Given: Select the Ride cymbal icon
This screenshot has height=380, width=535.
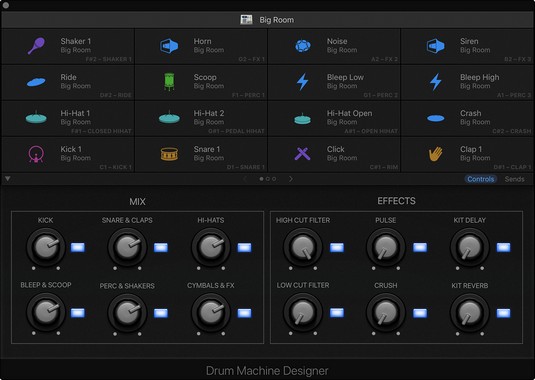Looking at the screenshot, I should click(36, 82).
